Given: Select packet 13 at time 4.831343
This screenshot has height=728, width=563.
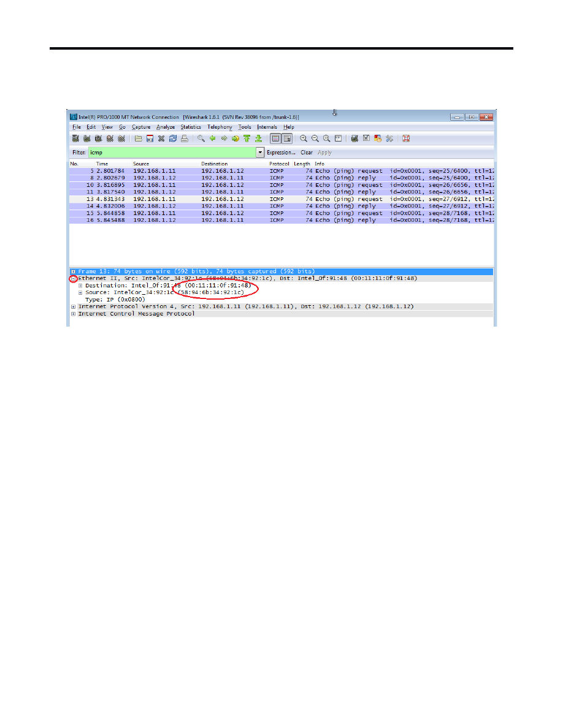Looking at the screenshot, I should click(281, 199).
